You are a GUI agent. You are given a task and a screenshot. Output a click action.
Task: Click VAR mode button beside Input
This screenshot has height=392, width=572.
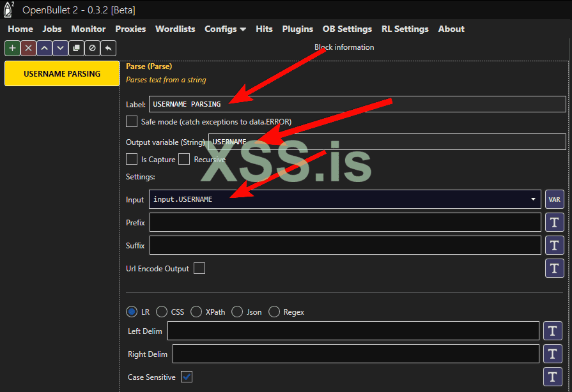[555, 199]
